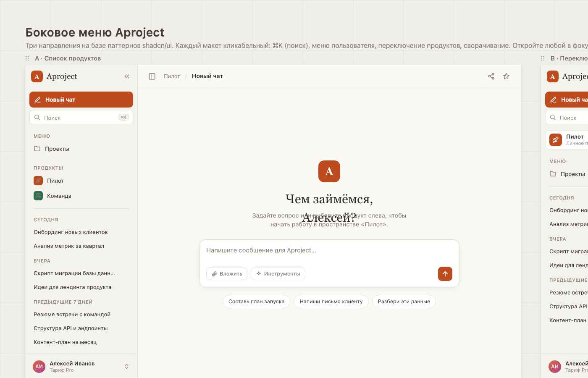Toggle the sidebar panel icon in the chat header
The height and width of the screenshot is (378, 588).
point(152,76)
